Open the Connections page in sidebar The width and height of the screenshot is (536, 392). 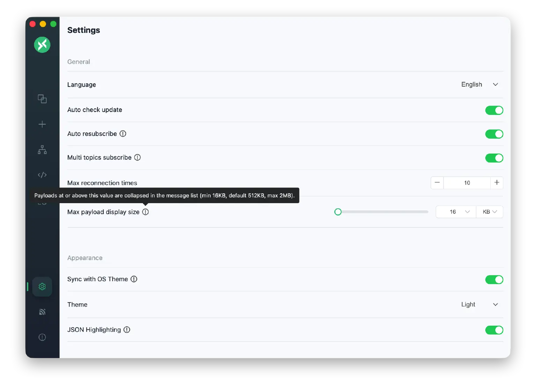pos(42,99)
